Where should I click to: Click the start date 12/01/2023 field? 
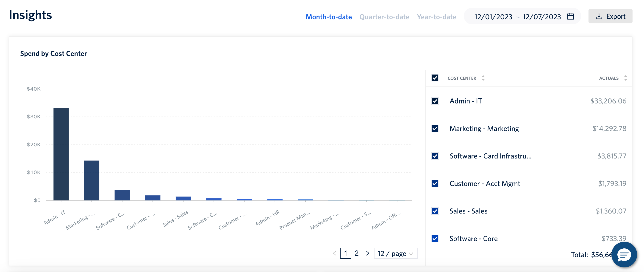[493, 17]
